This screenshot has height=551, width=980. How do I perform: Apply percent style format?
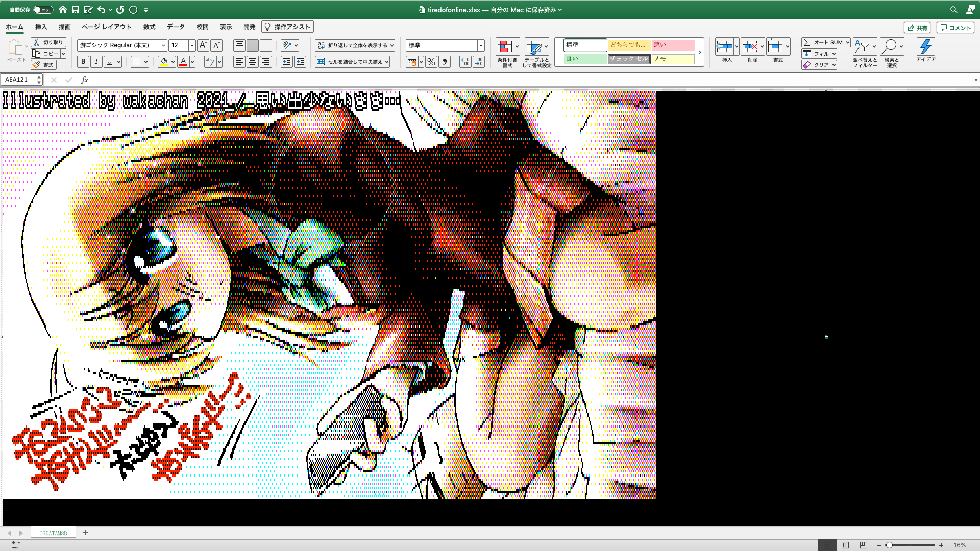point(431,62)
